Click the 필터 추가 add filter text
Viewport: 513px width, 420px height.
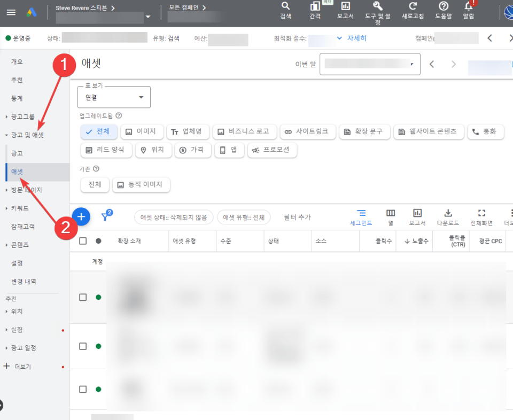[297, 217]
